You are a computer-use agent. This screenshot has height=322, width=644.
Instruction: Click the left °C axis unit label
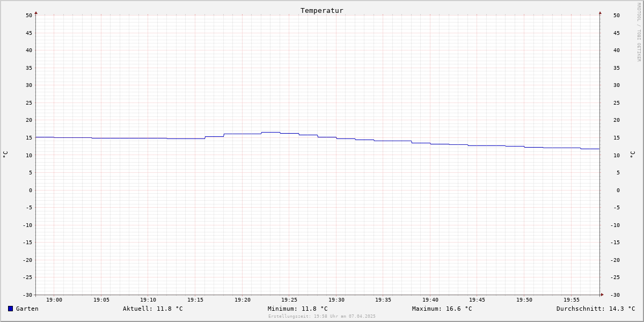5,154
